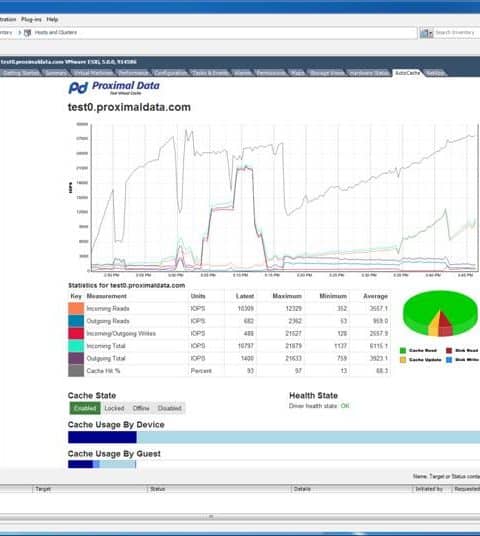Click the IOPS performance chart area
This screenshot has height=536, width=480.
point(284,198)
